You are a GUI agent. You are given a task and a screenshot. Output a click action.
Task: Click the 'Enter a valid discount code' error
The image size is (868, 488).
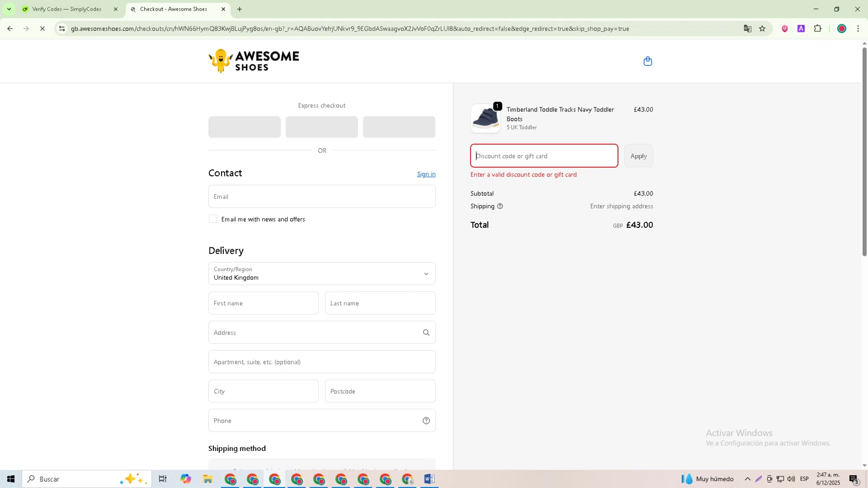pyautogui.click(x=524, y=175)
